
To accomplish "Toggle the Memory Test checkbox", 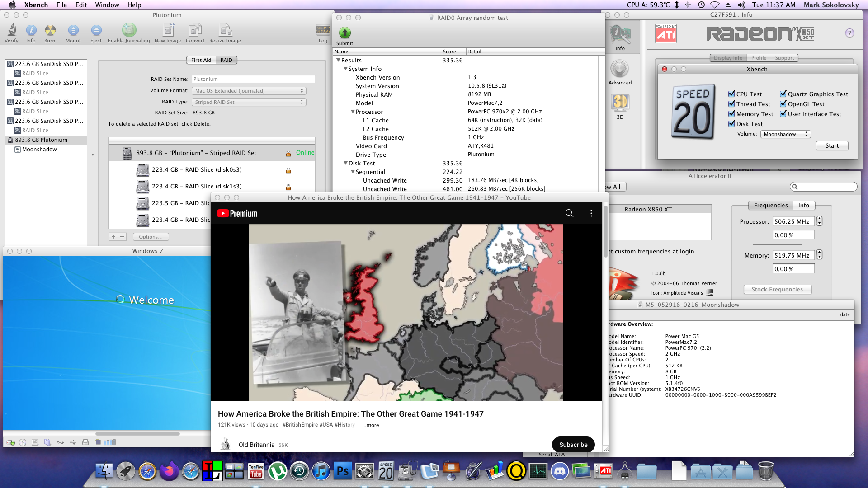I will (x=731, y=114).
